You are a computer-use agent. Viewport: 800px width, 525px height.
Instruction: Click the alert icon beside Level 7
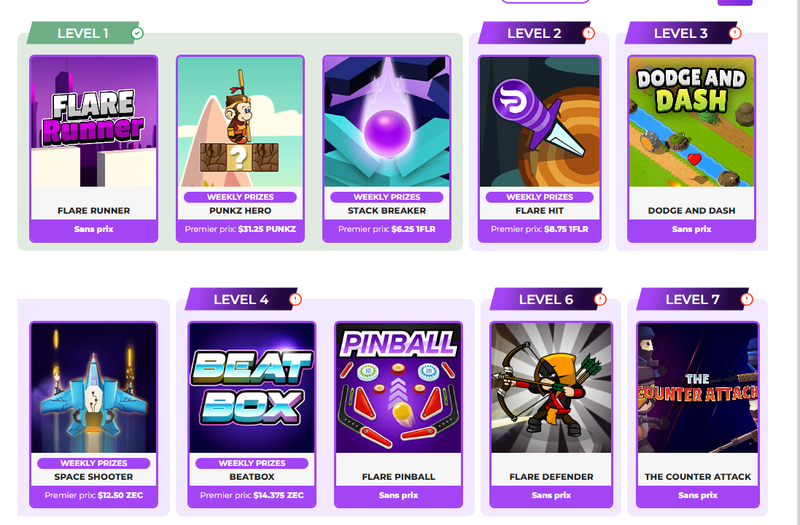747,299
